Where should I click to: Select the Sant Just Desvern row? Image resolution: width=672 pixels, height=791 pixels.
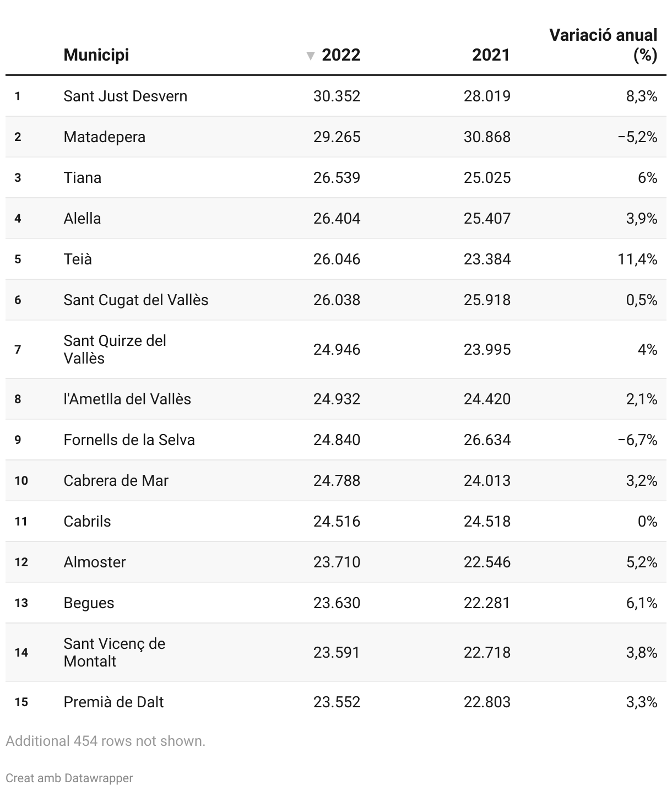(336, 96)
